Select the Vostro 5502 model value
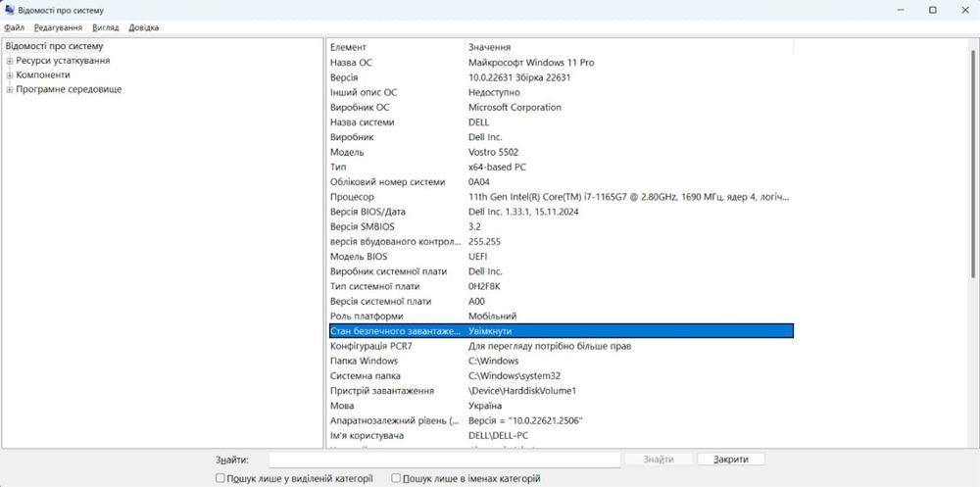This screenshot has width=980, height=487. (493, 152)
